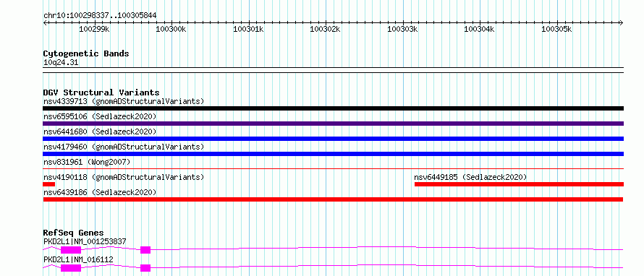This screenshot has width=644, height=276.
Task: Open the nsv6449185 Sedlazeck2020 variant label
Action: click(470, 177)
